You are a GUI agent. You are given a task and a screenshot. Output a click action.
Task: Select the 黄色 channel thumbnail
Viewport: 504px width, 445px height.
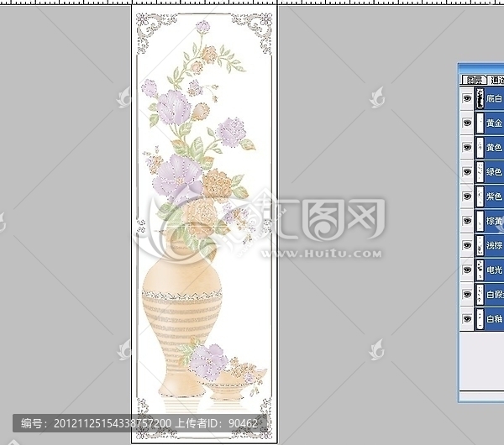pyautogui.click(x=480, y=147)
